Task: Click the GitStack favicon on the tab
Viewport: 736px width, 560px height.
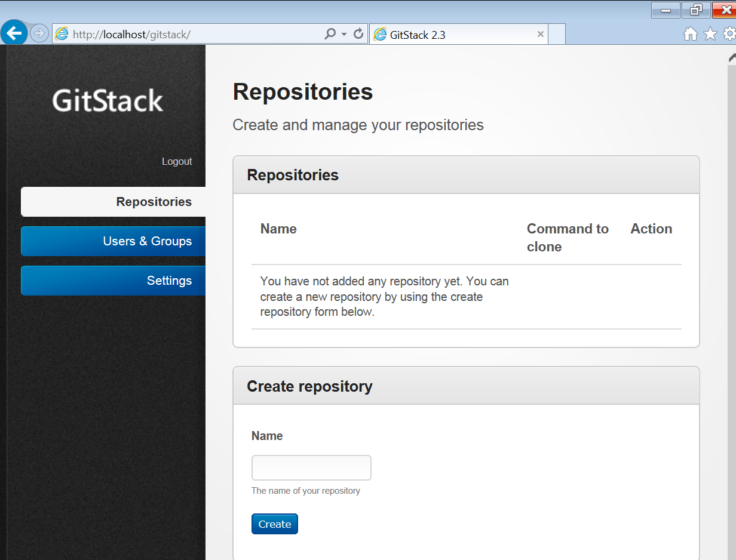Action: [x=381, y=34]
